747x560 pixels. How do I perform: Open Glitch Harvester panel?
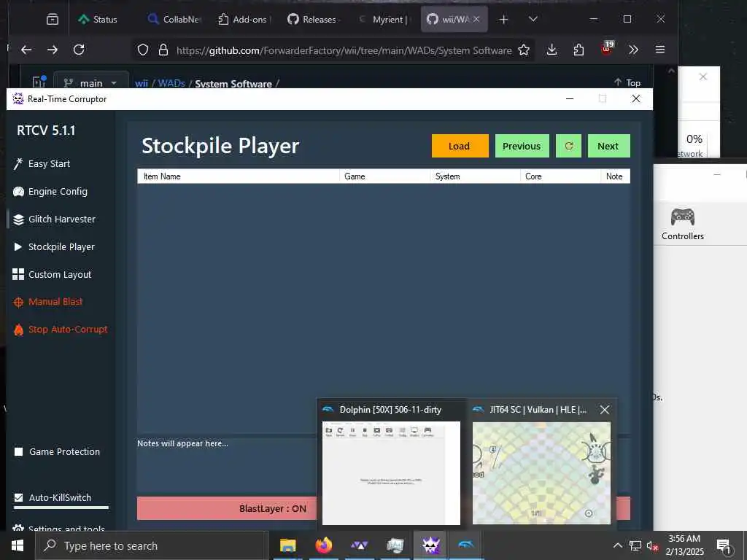(54, 219)
